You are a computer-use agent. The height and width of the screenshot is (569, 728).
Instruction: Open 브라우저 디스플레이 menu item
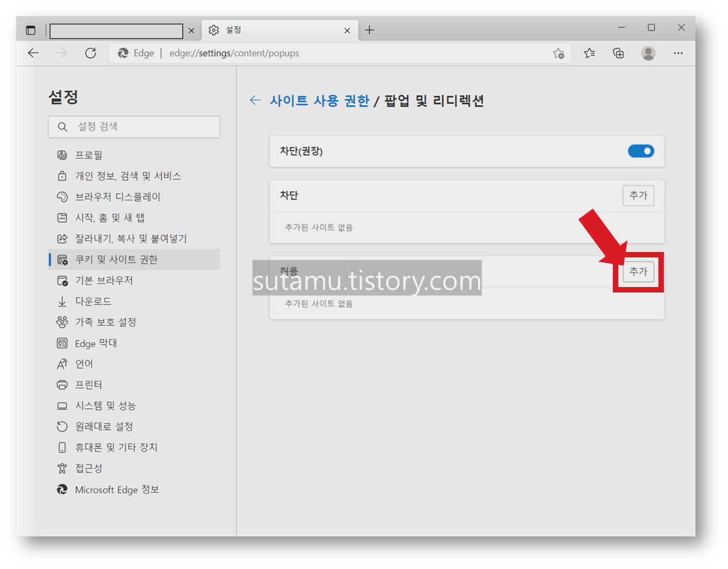(x=134, y=197)
